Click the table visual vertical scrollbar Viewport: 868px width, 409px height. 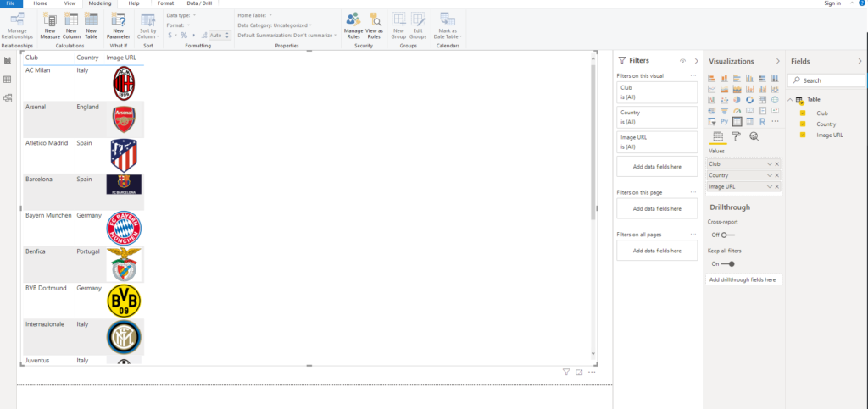click(593, 142)
